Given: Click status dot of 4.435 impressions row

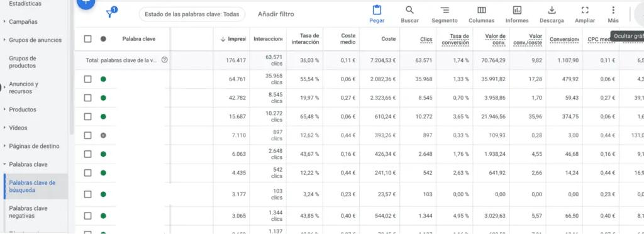Looking at the screenshot, I should coord(103,173).
